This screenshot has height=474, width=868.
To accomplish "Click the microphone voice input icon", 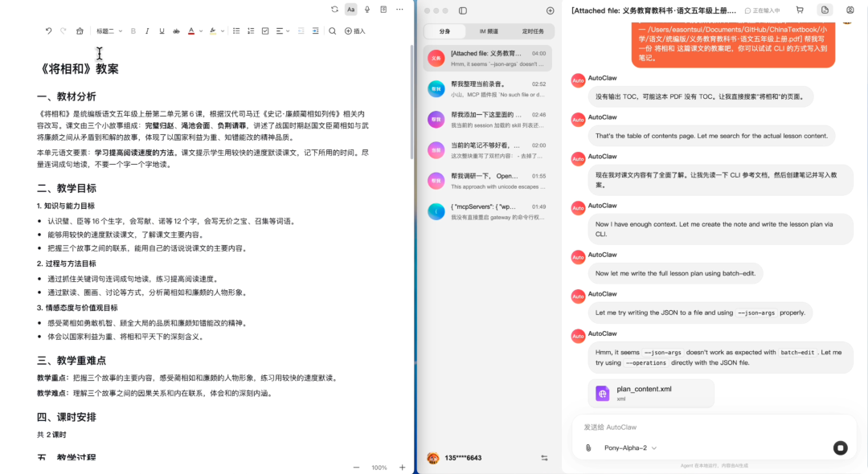I will point(368,9).
